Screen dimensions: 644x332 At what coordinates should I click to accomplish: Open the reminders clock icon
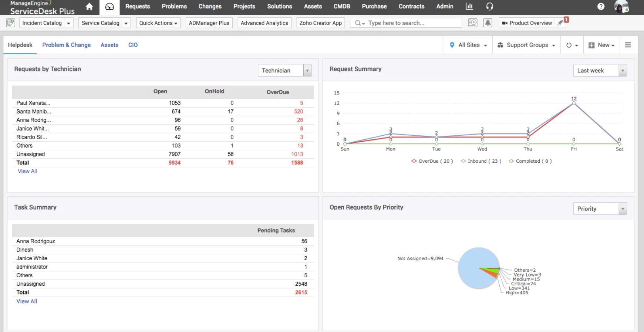point(472,23)
